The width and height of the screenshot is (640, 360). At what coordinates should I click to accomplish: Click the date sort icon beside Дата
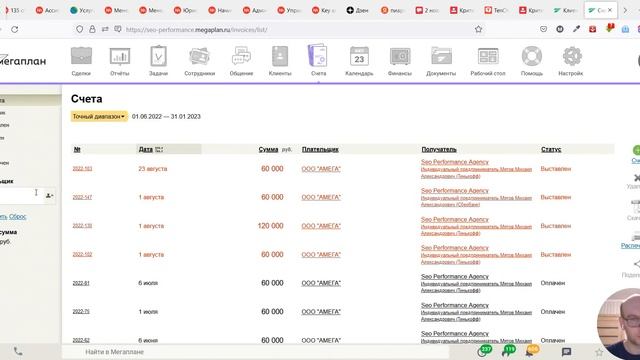tap(159, 149)
